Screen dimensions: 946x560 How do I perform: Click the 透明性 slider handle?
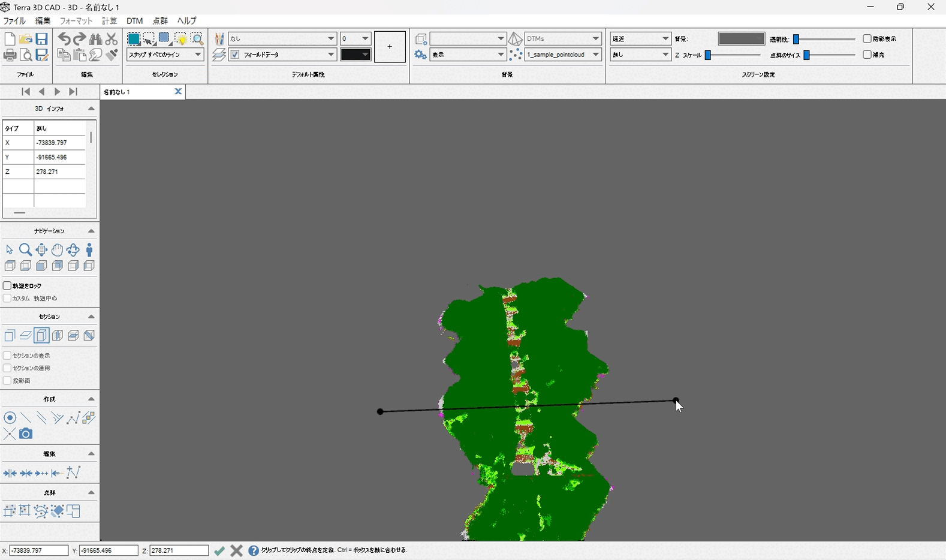tap(796, 39)
